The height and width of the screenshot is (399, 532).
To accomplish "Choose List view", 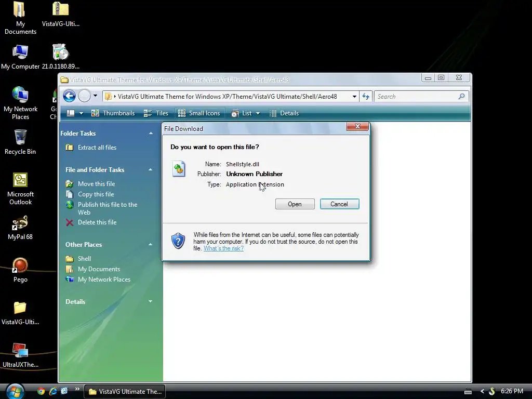I will (242, 113).
